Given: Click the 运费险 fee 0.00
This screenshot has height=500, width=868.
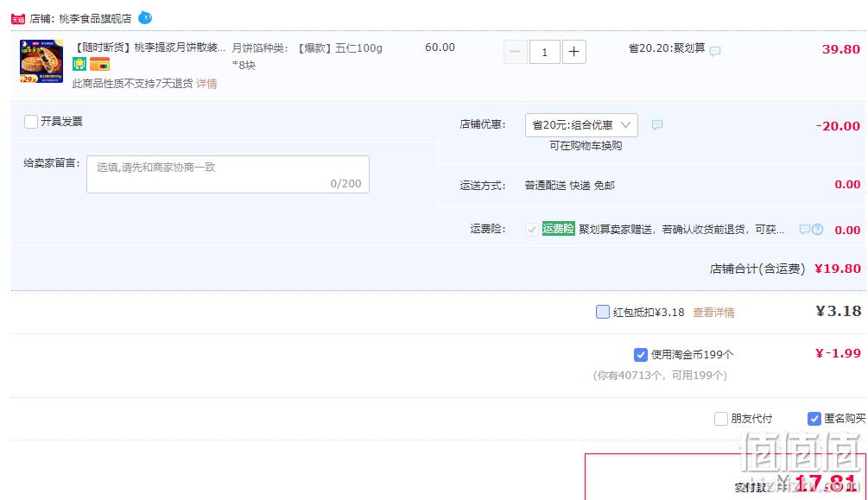Looking at the screenshot, I should 847,231.
